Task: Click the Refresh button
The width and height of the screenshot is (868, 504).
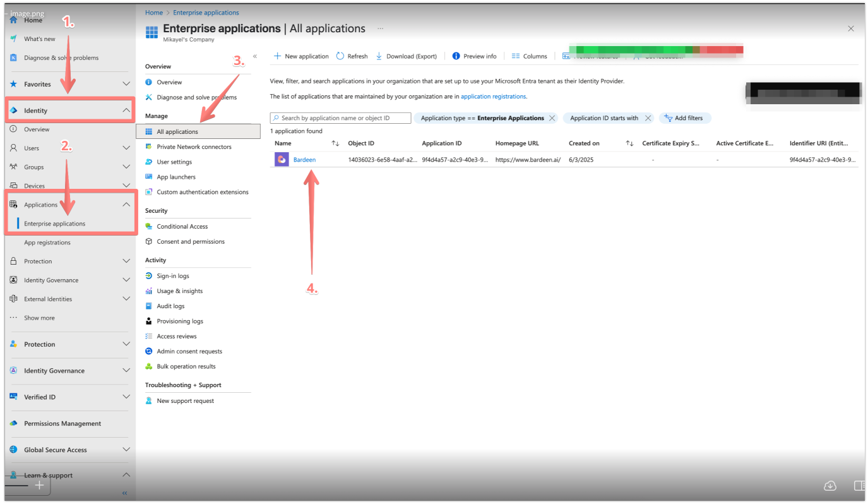Action: 352,56
